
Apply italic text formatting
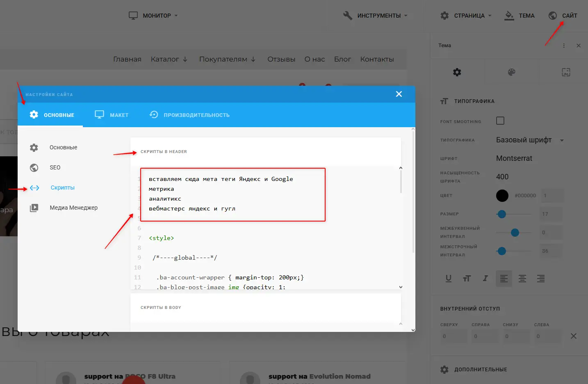pyautogui.click(x=485, y=279)
